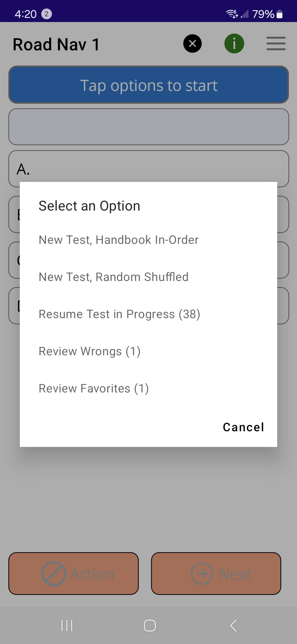This screenshot has width=297, height=644.
Task: Open the green info icon
Action: 234,43
